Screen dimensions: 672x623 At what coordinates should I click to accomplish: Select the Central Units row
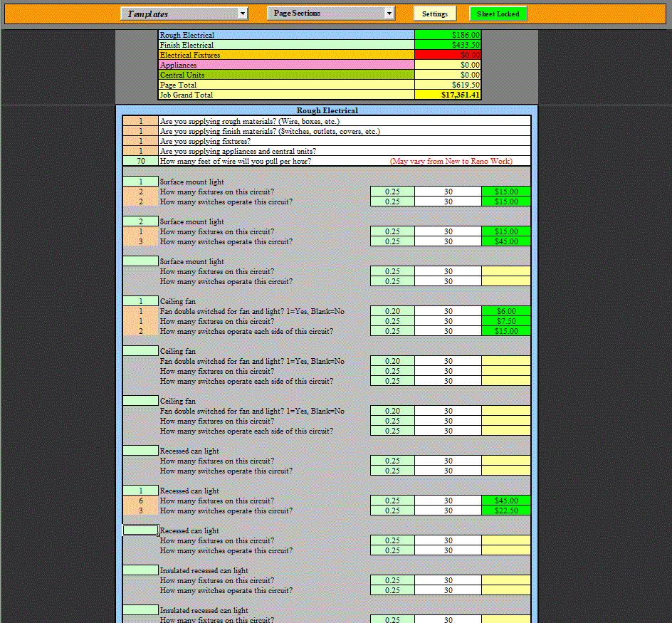click(285, 74)
